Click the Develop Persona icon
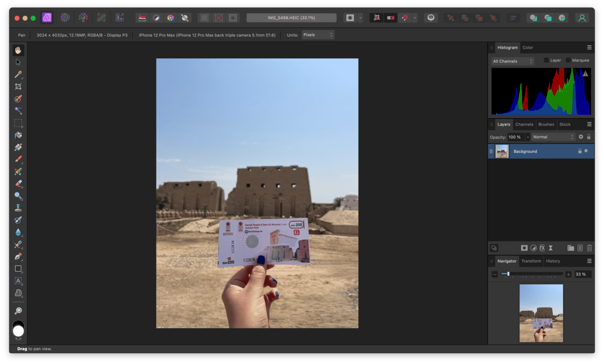 click(83, 17)
